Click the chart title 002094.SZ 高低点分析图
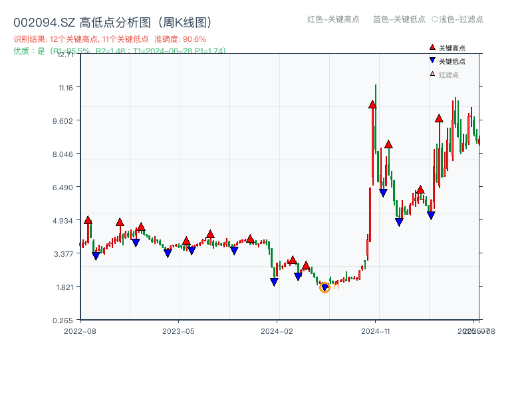 point(113,23)
